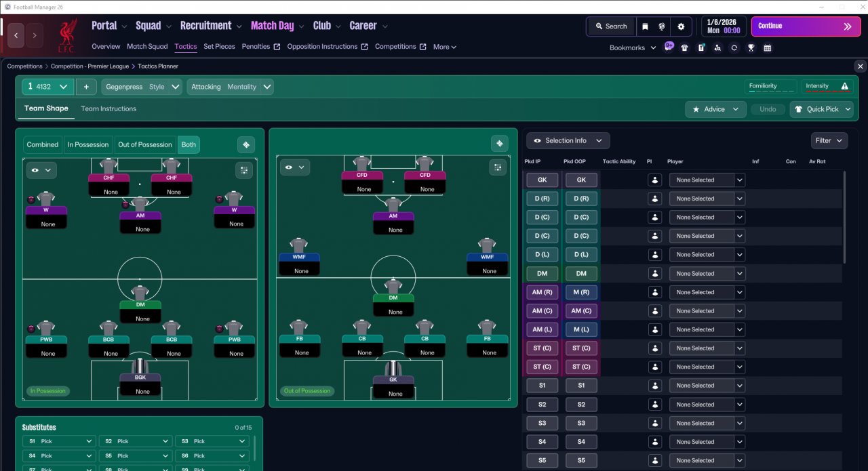This screenshot has height=471, width=868.
Task: Switch pitch view to Combined
Action: coord(43,144)
